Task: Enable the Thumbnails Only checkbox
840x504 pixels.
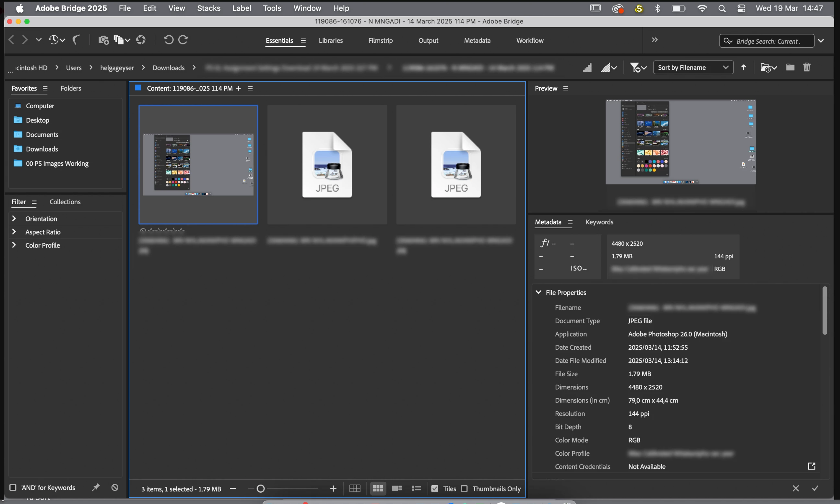Action: click(464, 488)
